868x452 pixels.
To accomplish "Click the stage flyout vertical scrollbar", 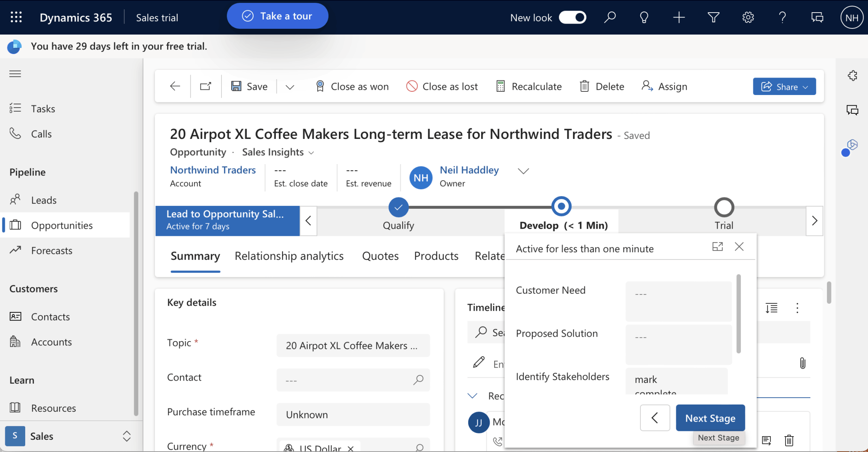I will (738, 314).
